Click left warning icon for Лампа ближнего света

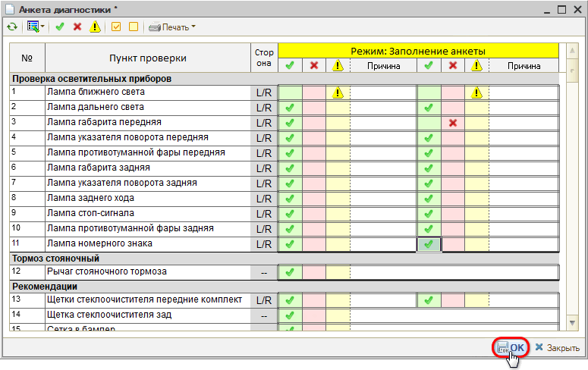[x=338, y=92]
